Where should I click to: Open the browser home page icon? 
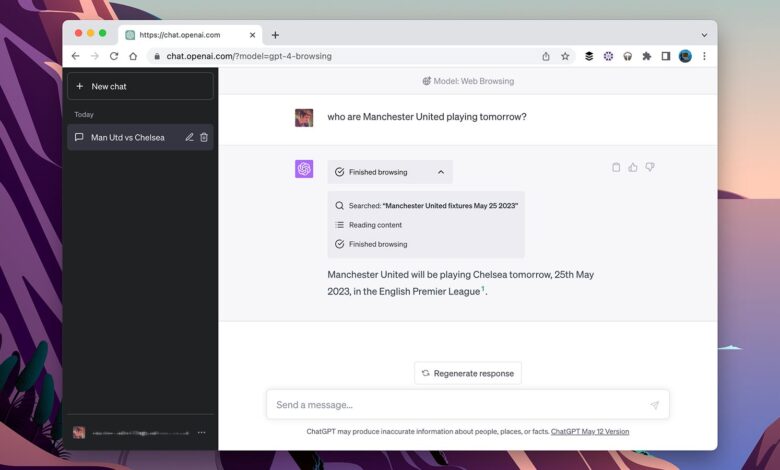point(133,56)
